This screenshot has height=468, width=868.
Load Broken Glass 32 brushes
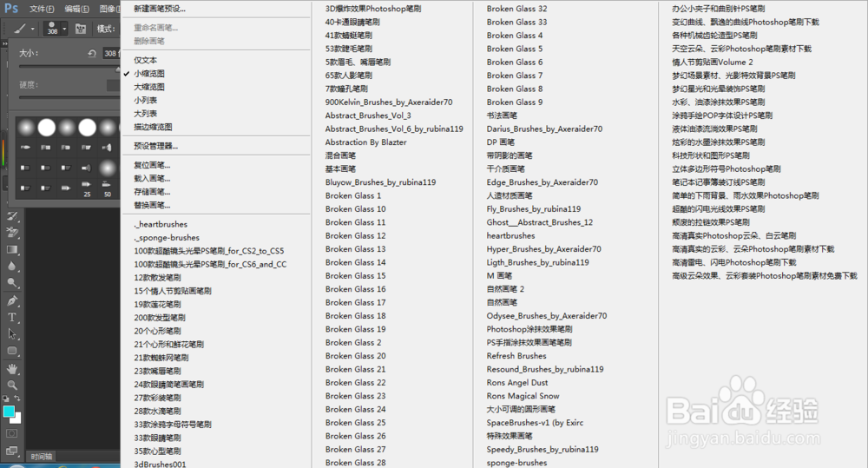[x=516, y=9]
